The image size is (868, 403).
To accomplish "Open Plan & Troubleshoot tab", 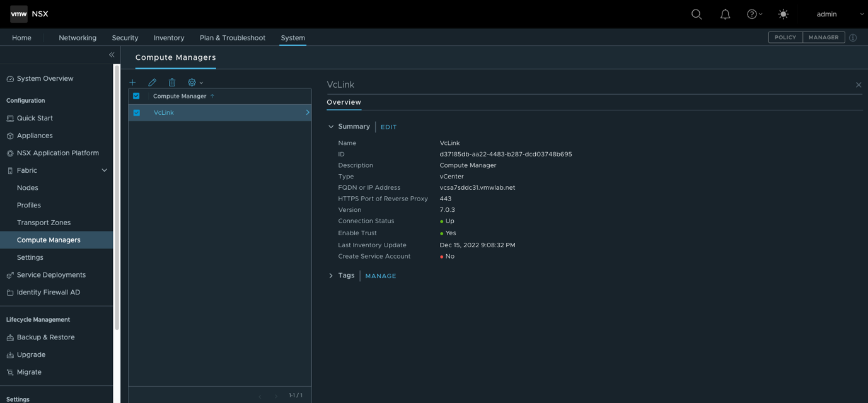I will [x=233, y=38].
